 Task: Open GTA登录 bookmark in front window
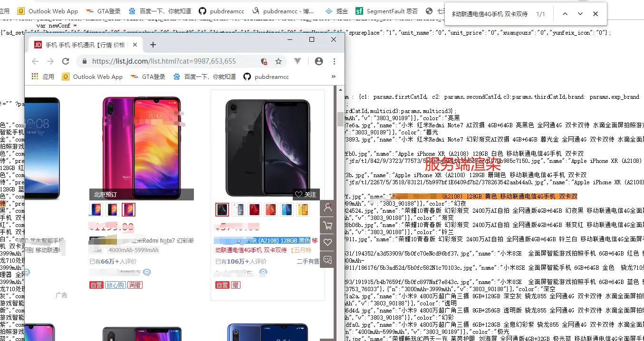click(148, 76)
